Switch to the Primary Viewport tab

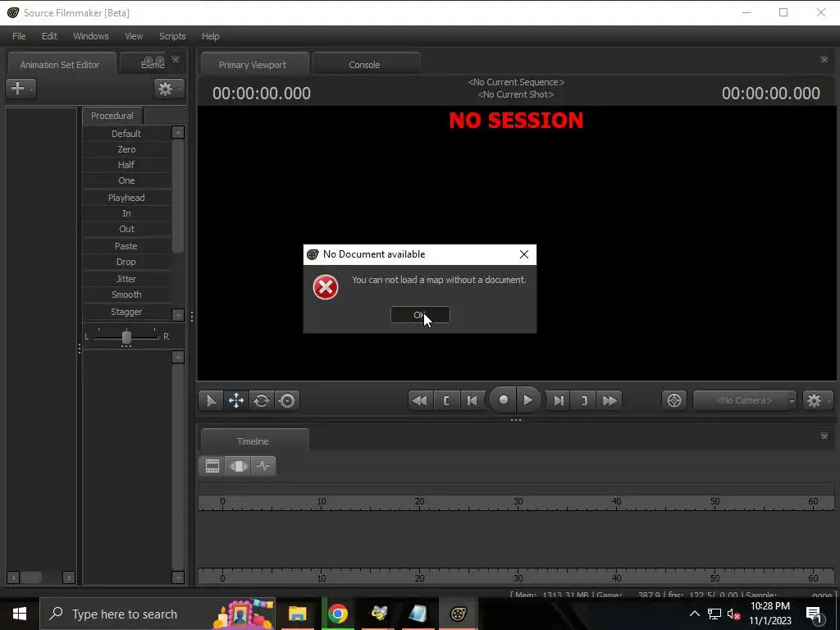253,64
